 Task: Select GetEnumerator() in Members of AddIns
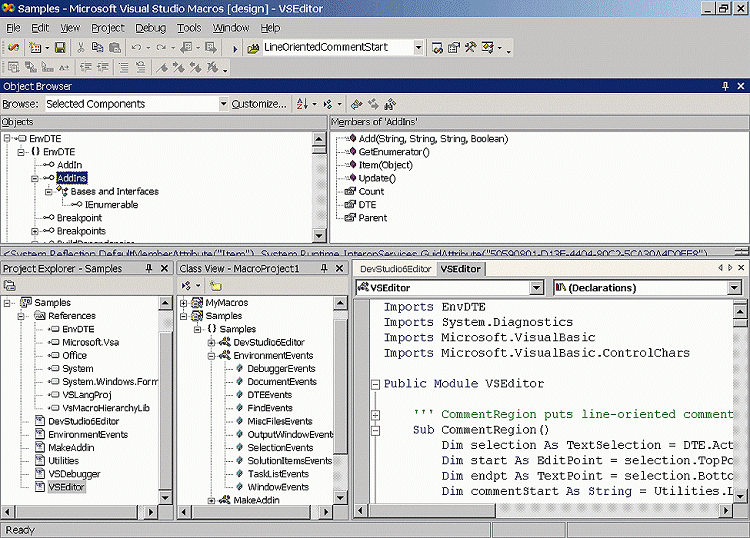point(394,152)
